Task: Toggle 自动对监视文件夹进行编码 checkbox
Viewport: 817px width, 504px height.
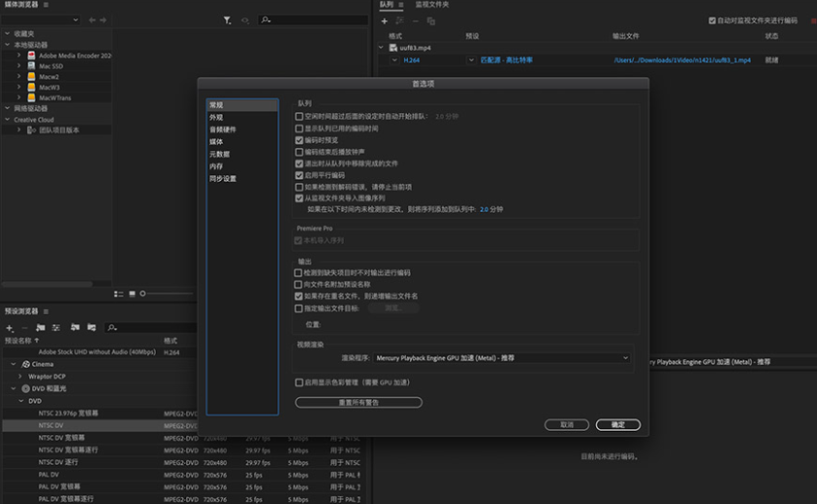Action: 712,20
